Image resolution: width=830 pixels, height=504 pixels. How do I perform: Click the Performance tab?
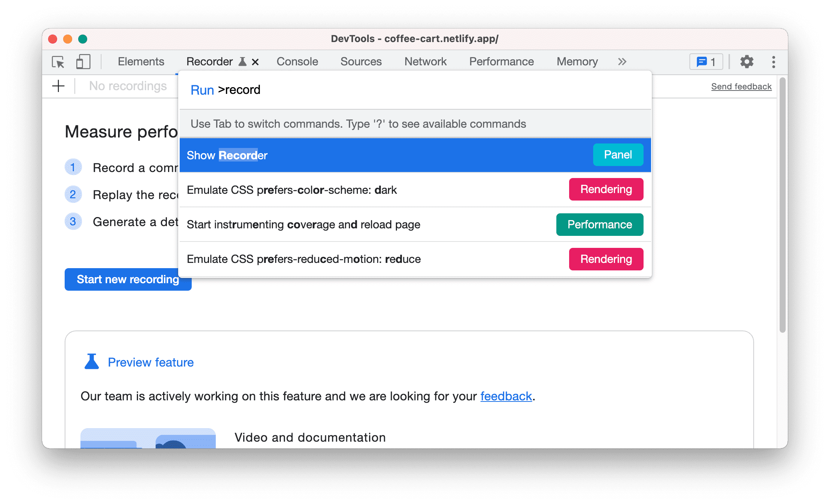click(501, 61)
